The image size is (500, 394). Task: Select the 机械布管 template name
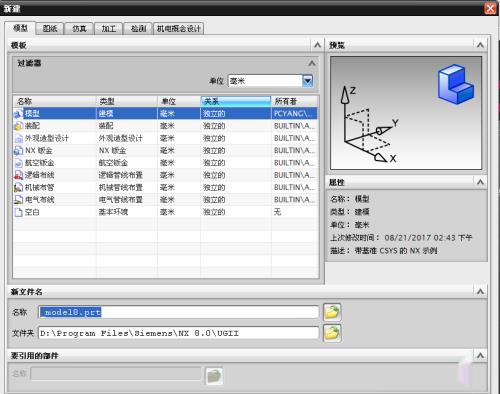(39, 187)
